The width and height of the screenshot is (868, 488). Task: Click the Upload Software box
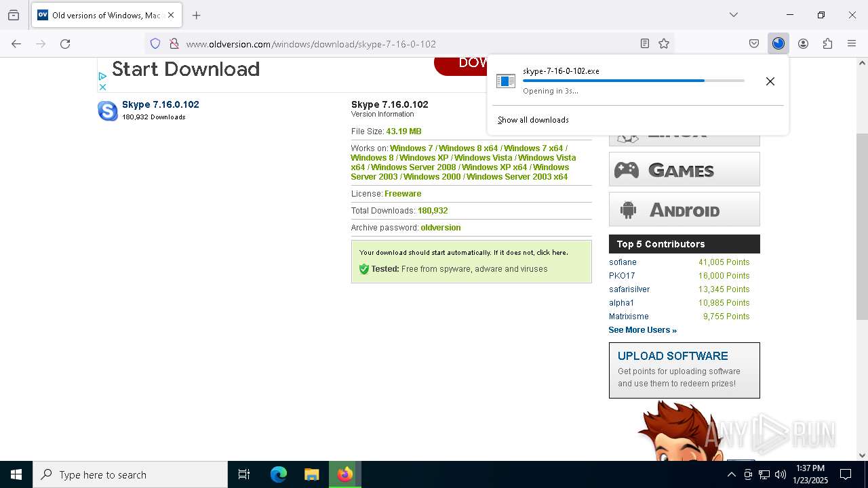tap(684, 370)
